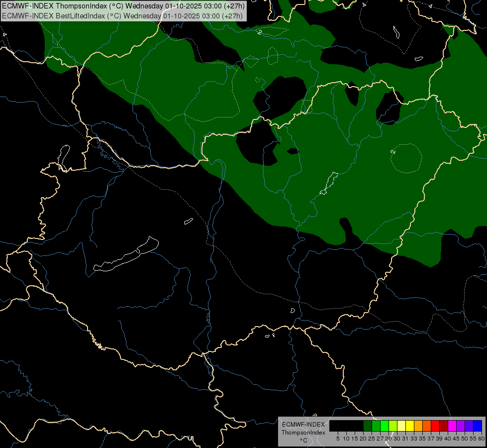Click the legend tick value "33"
The image size is (487, 448).
pyautogui.click(x=414, y=439)
